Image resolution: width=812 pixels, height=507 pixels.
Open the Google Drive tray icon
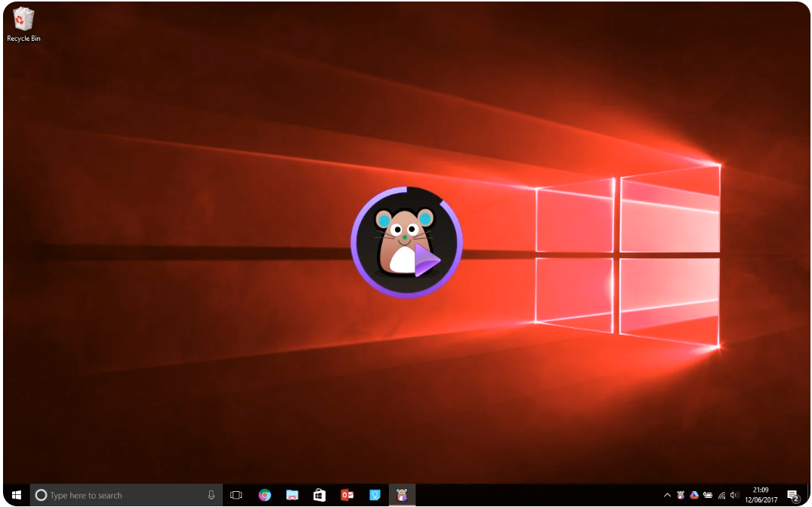[x=694, y=495]
